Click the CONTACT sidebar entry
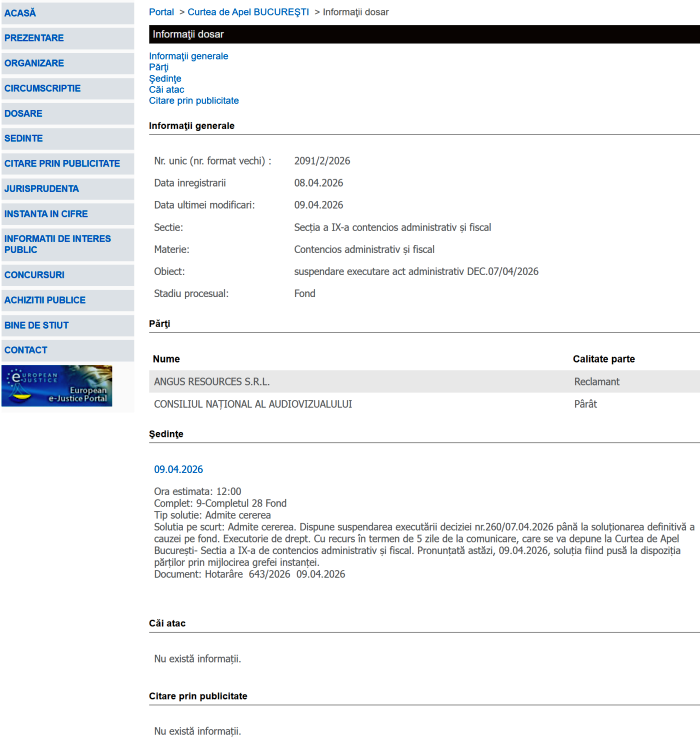The height and width of the screenshot is (741, 700). [26, 350]
